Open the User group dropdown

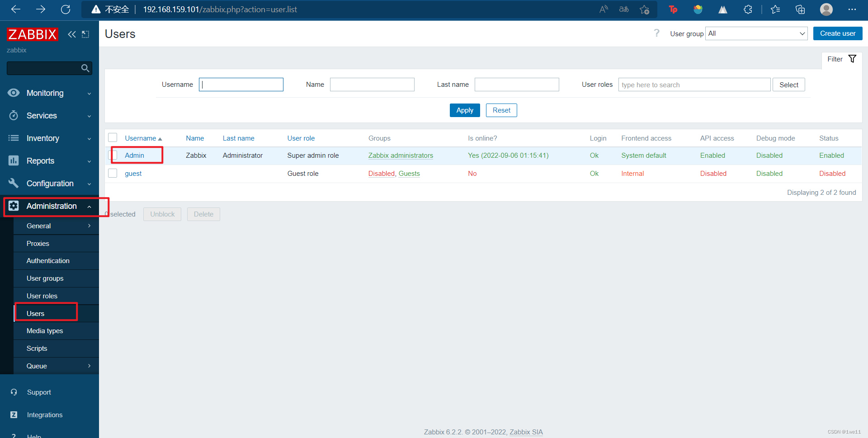(x=756, y=33)
